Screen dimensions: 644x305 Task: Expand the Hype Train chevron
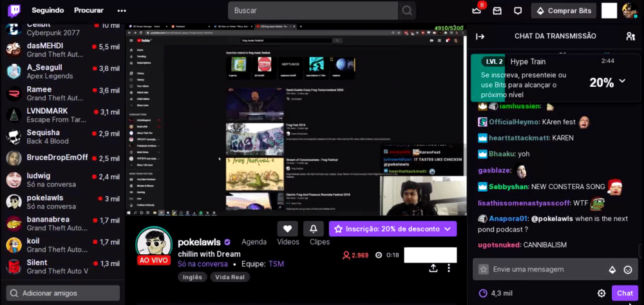click(622, 81)
